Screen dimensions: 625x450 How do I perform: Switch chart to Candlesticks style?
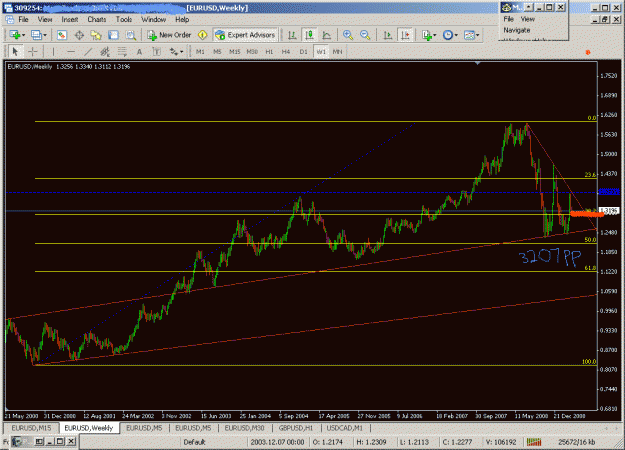[x=309, y=35]
